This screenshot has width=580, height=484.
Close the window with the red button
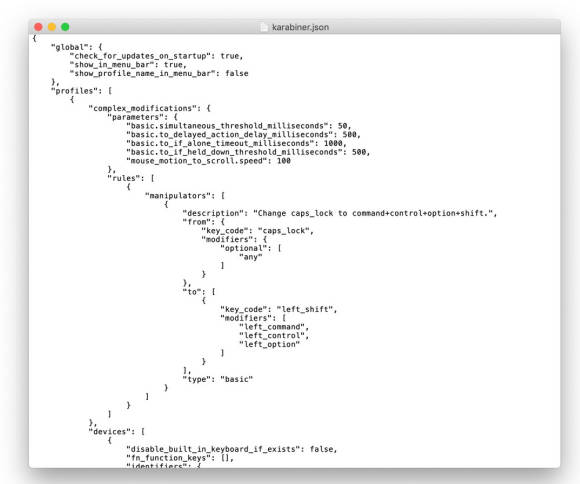coord(38,27)
